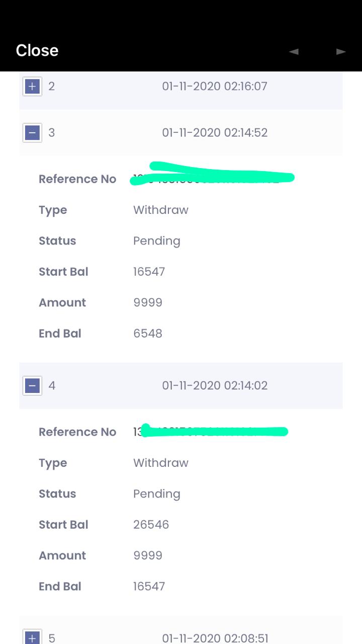The image size is (362, 644).
Task: Expand transaction row 5
Action: tap(33, 638)
